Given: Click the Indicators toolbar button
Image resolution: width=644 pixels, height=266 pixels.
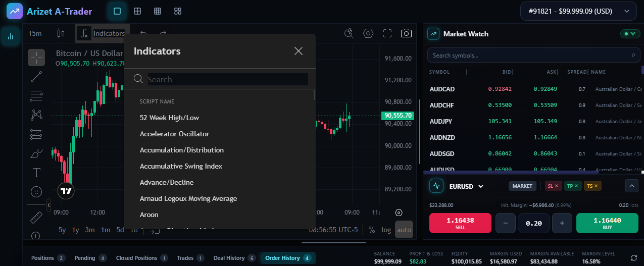Looking at the screenshot, I should pyautogui.click(x=103, y=33).
